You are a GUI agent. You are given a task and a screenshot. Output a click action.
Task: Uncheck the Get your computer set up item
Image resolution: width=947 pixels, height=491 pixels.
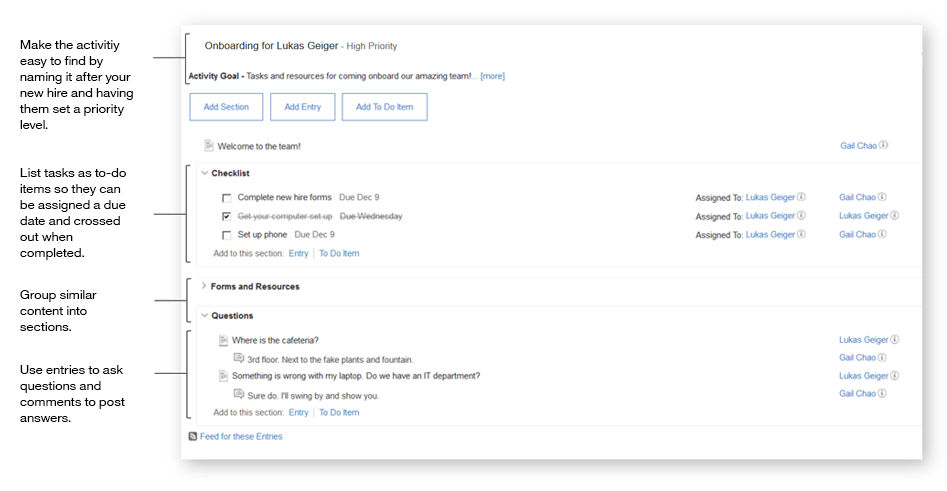click(x=227, y=216)
